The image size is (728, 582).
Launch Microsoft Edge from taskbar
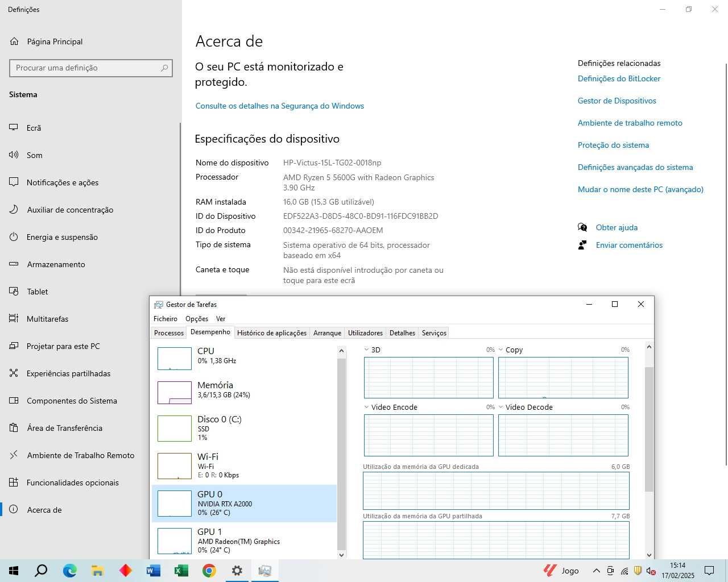pos(69,571)
